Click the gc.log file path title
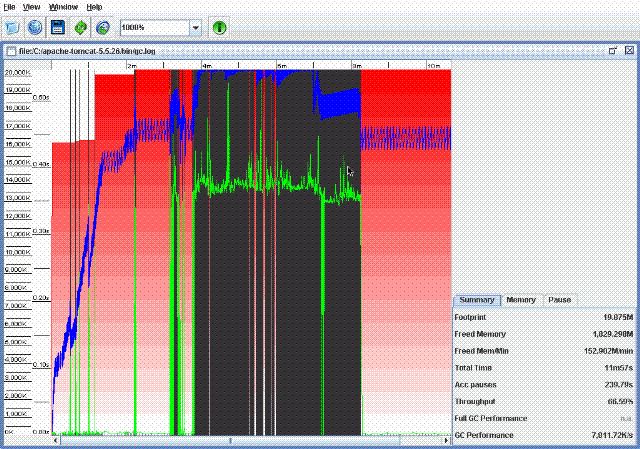640x449 pixels. pos(87,51)
